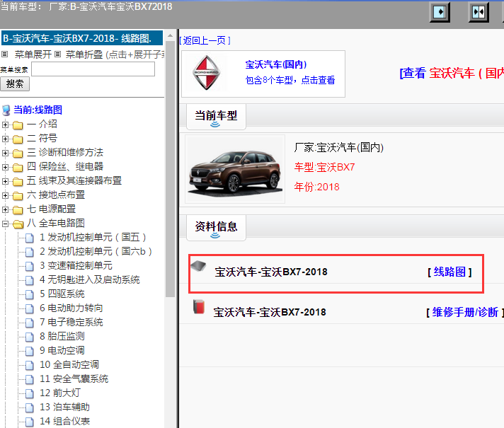Click the 搜索 button
The height and width of the screenshot is (428, 504).
coord(15,84)
